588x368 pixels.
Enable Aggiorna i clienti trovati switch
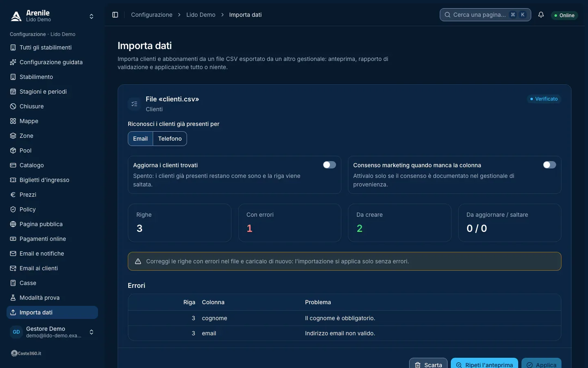pyautogui.click(x=330, y=165)
